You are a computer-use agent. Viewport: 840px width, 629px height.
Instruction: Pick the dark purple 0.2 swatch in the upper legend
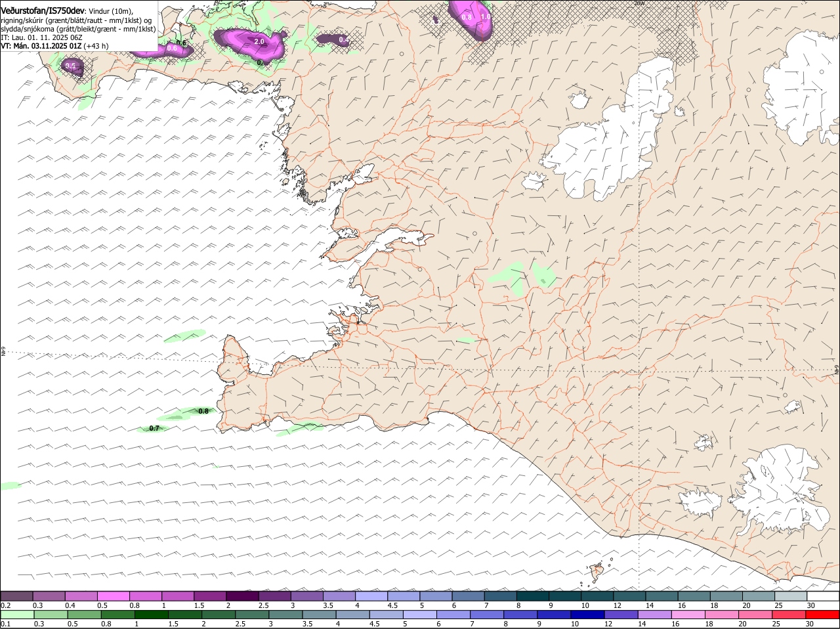point(17,596)
